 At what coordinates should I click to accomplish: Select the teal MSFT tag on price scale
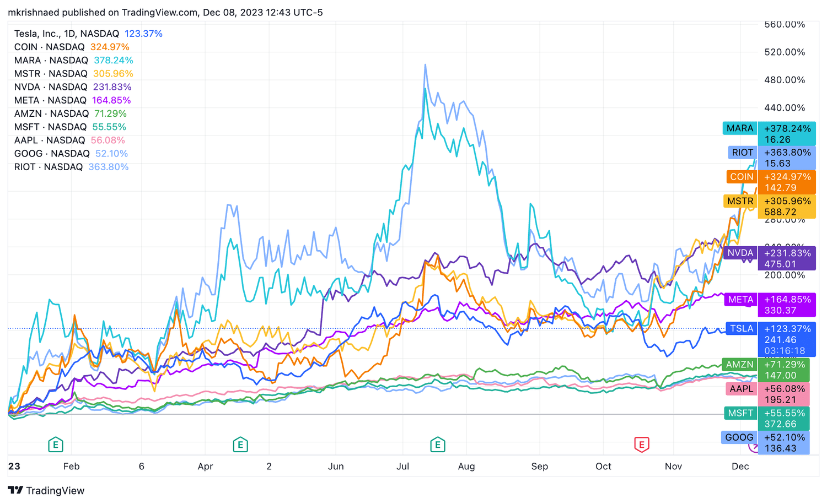pos(740,413)
